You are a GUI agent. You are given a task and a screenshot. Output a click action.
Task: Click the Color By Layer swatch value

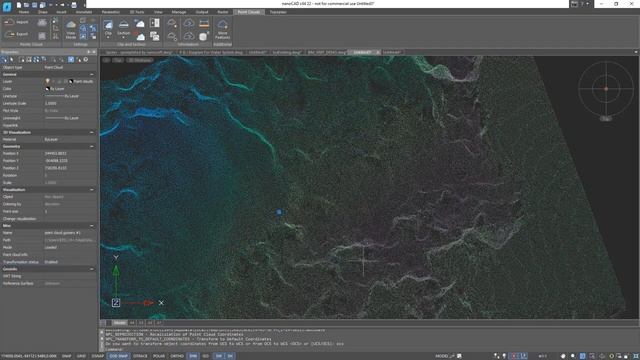(x=55, y=89)
